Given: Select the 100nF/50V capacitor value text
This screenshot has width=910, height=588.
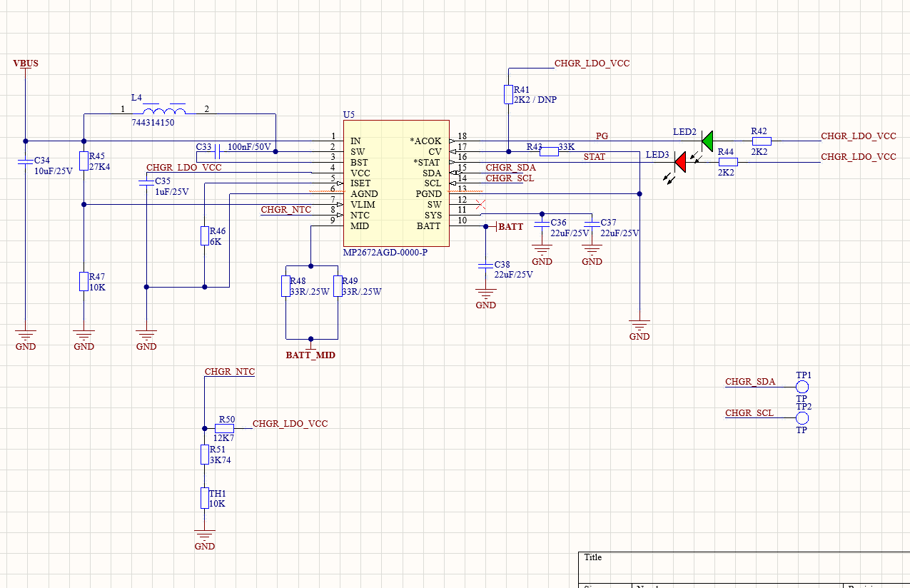Looking at the screenshot, I should click(249, 147).
